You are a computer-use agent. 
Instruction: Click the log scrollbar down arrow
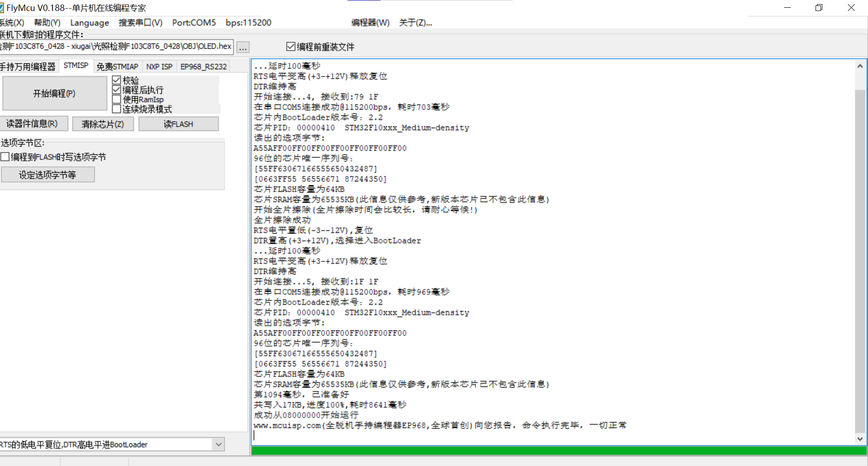coord(860,439)
